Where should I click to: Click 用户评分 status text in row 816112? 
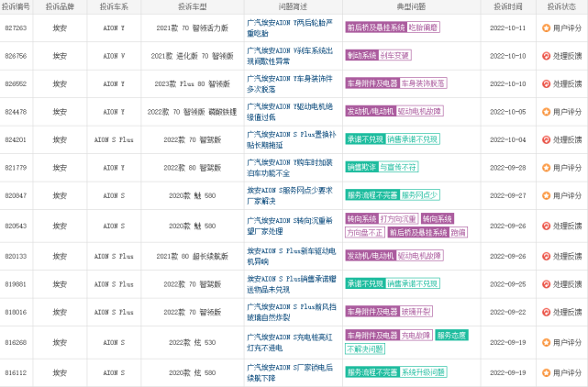tap(567, 372)
